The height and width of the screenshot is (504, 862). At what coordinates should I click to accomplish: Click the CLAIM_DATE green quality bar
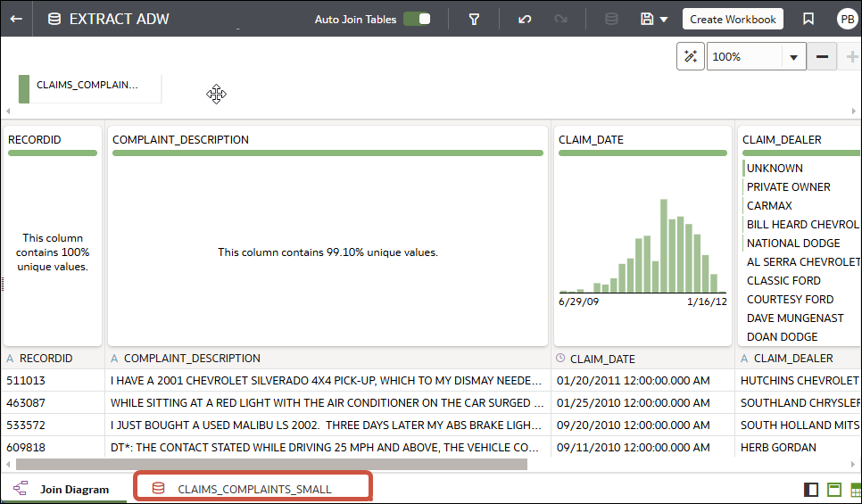pos(642,153)
